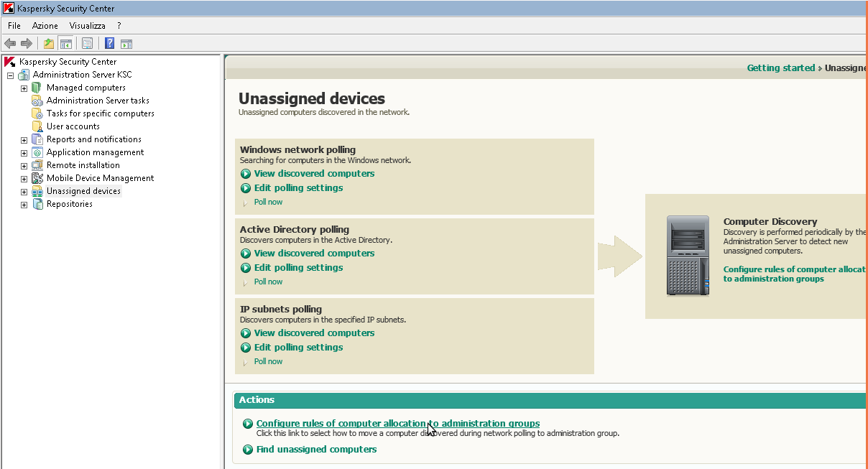Image resolution: width=868 pixels, height=469 pixels.
Task: View discovered computers in IP subnets polling
Action: [x=314, y=333]
